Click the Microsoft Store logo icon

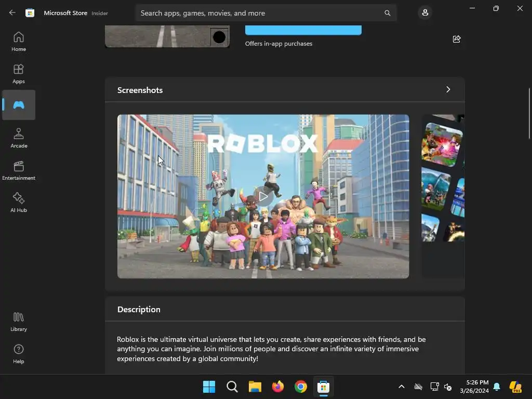point(30,13)
